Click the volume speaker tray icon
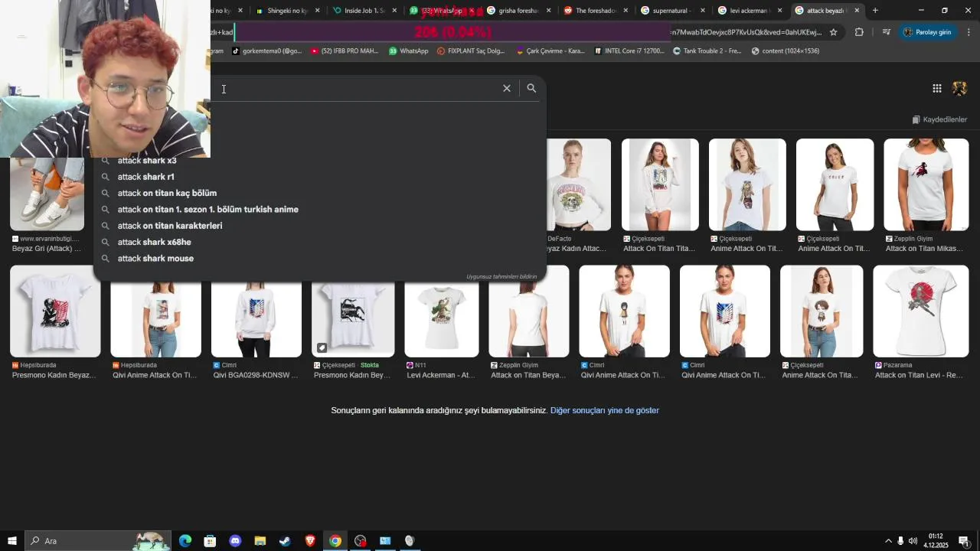The height and width of the screenshot is (551, 980). coord(913,541)
